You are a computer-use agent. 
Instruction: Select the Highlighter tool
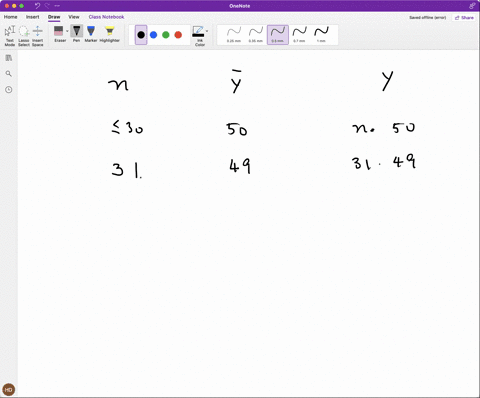coord(109,34)
